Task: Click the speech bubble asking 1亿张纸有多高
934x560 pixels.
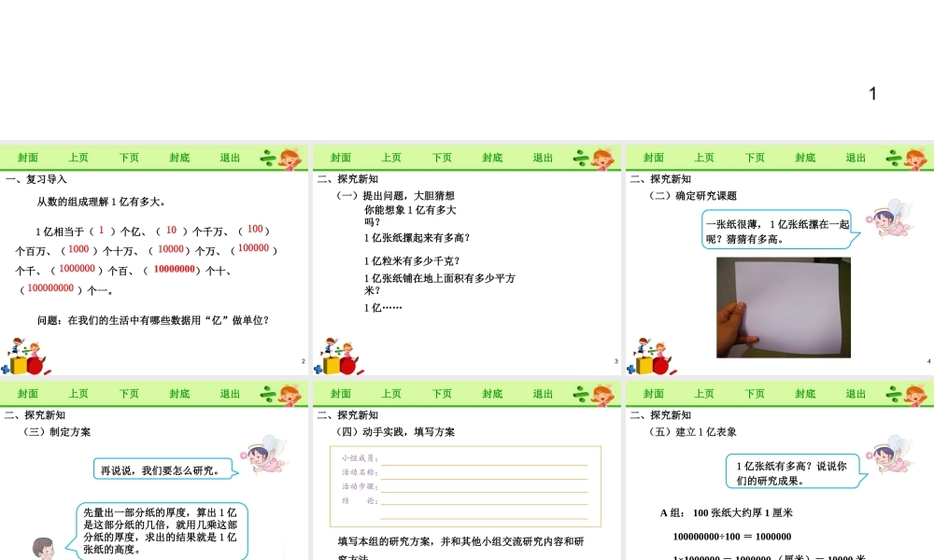Action: click(x=794, y=471)
